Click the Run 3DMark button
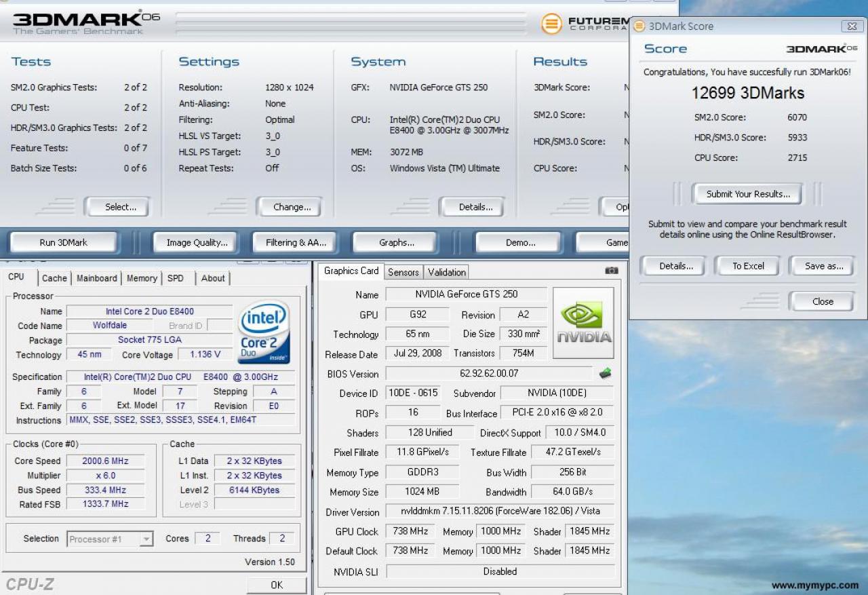 [x=63, y=242]
